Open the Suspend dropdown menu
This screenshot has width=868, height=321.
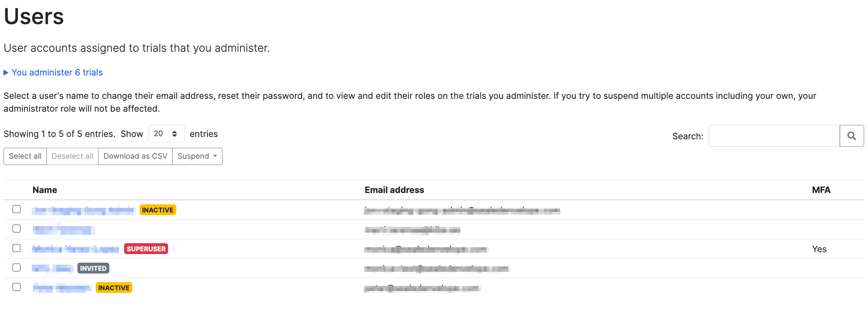[197, 156]
